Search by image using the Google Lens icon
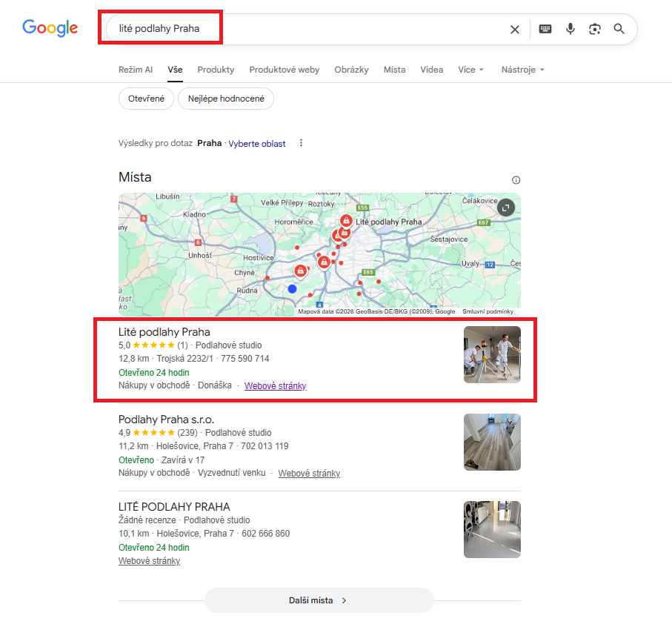 coord(594,29)
